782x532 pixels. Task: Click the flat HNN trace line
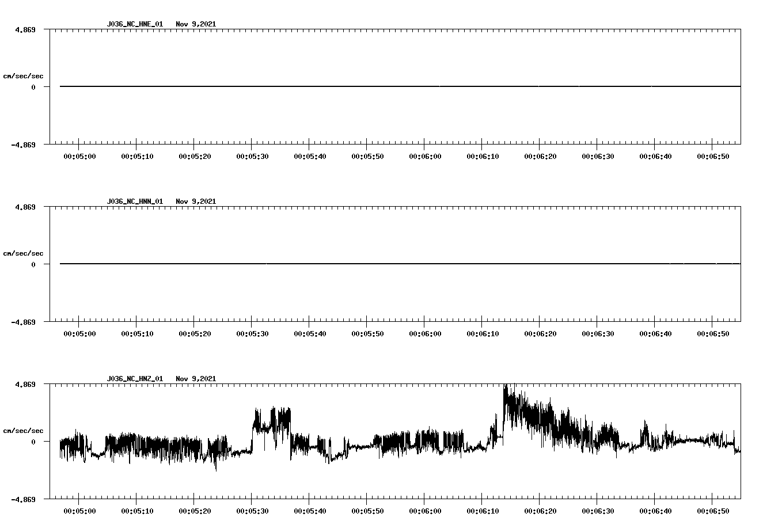[x=400, y=264]
